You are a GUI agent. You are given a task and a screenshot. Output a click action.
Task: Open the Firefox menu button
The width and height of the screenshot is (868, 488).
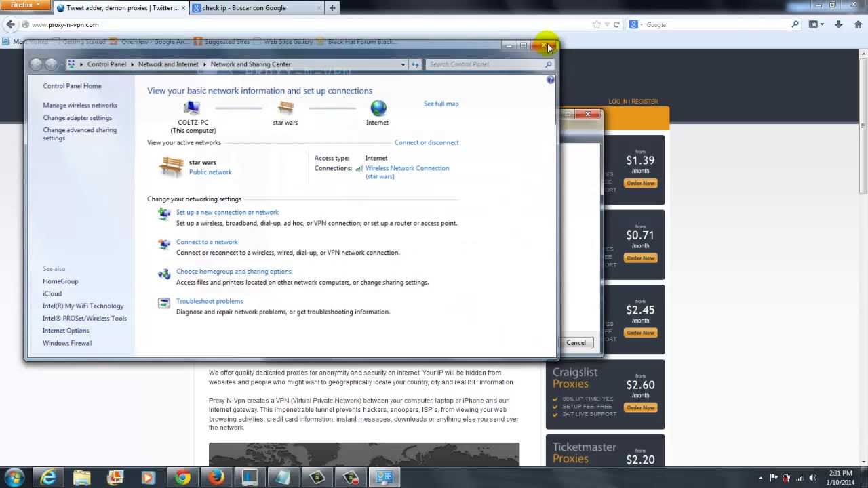pos(26,5)
